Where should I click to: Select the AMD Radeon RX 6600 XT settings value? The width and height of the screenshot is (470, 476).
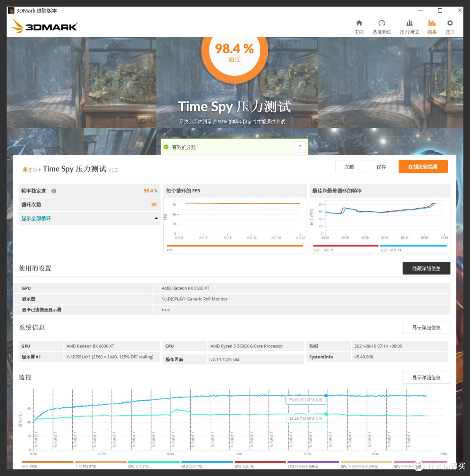click(x=185, y=288)
